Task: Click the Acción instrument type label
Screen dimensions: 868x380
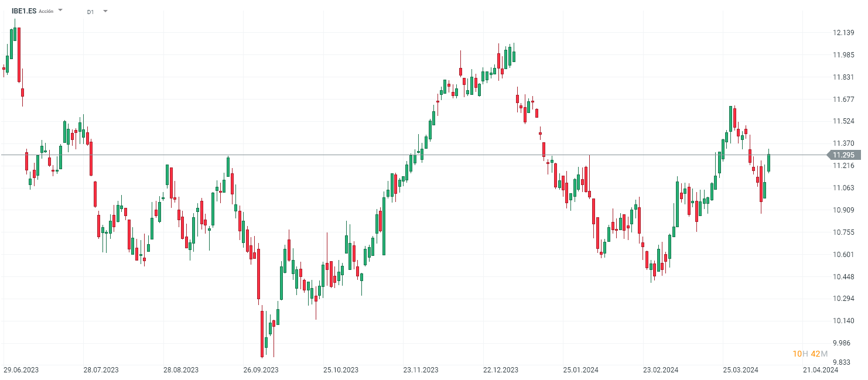Action: 46,11
